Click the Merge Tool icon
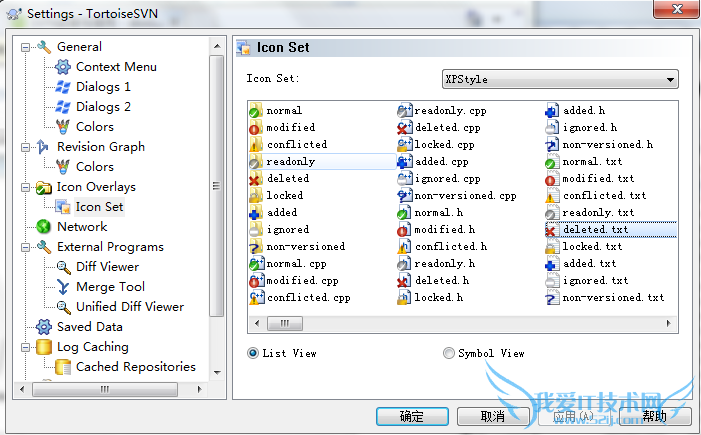The image size is (701, 435). 63,287
